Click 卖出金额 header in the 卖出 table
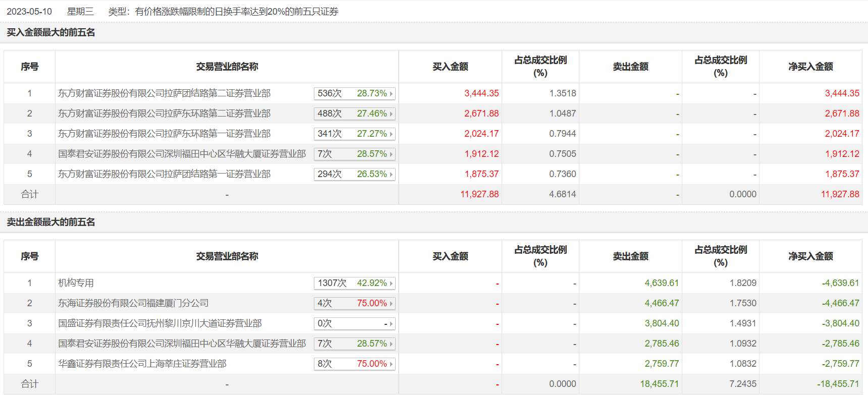This screenshot has height=395, width=868. click(x=631, y=256)
